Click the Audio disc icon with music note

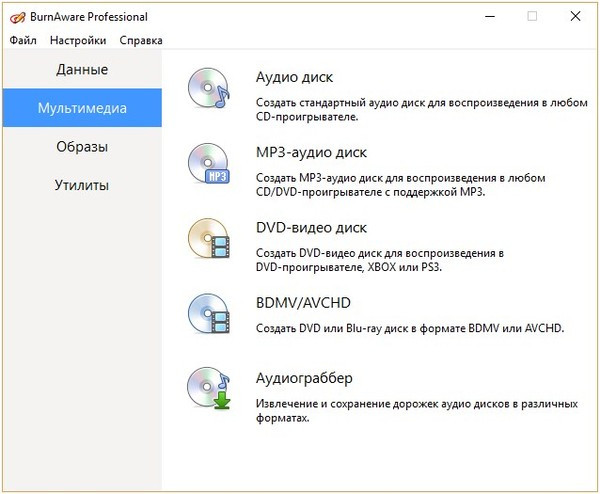[x=209, y=92]
